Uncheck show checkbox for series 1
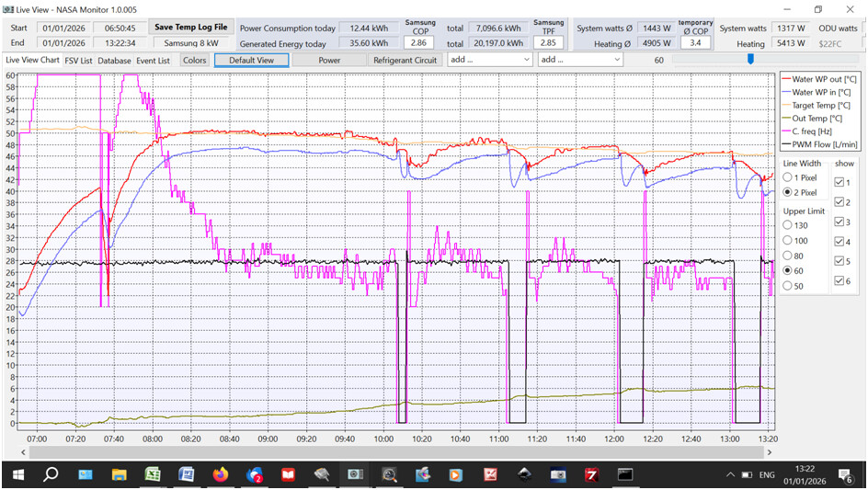This screenshot has height=490, width=868. [x=839, y=182]
